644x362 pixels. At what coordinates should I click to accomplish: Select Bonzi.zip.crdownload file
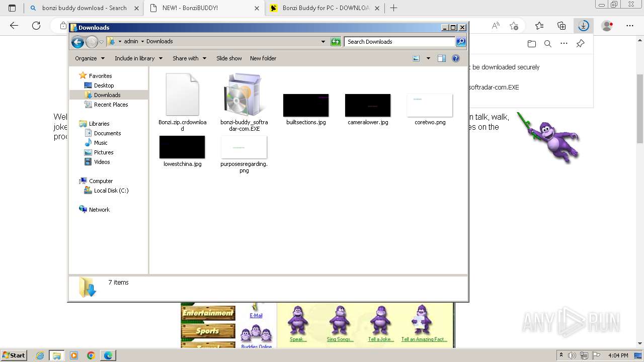pyautogui.click(x=182, y=102)
